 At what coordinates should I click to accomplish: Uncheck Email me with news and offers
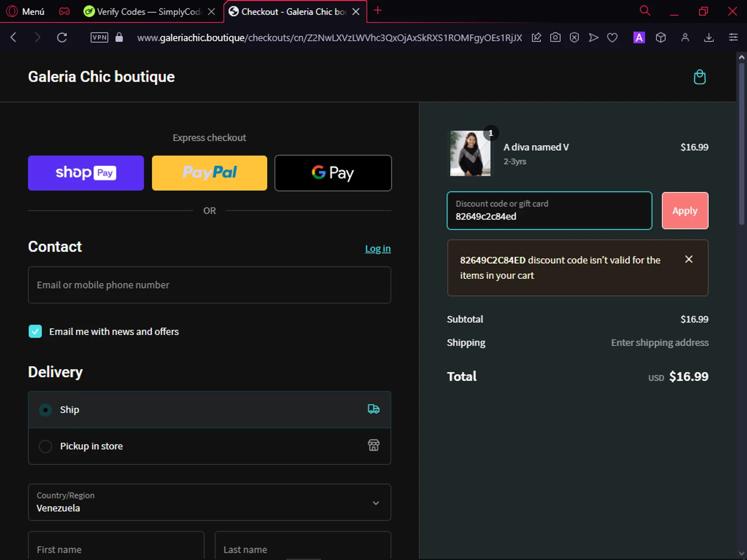35,332
